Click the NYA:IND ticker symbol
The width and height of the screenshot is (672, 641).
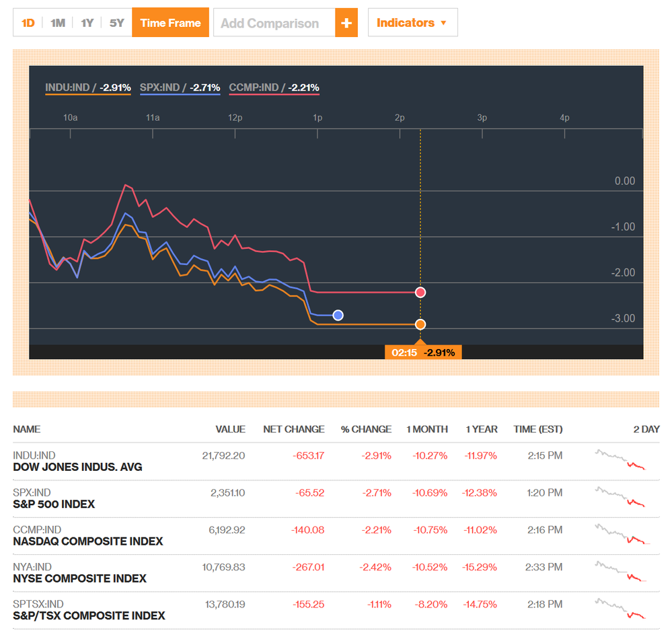pyautogui.click(x=32, y=567)
